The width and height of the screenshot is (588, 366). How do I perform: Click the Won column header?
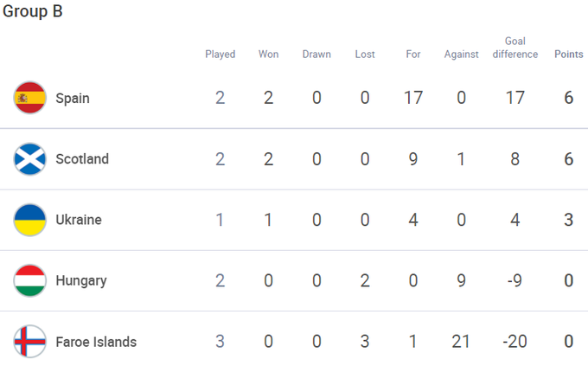tap(268, 54)
